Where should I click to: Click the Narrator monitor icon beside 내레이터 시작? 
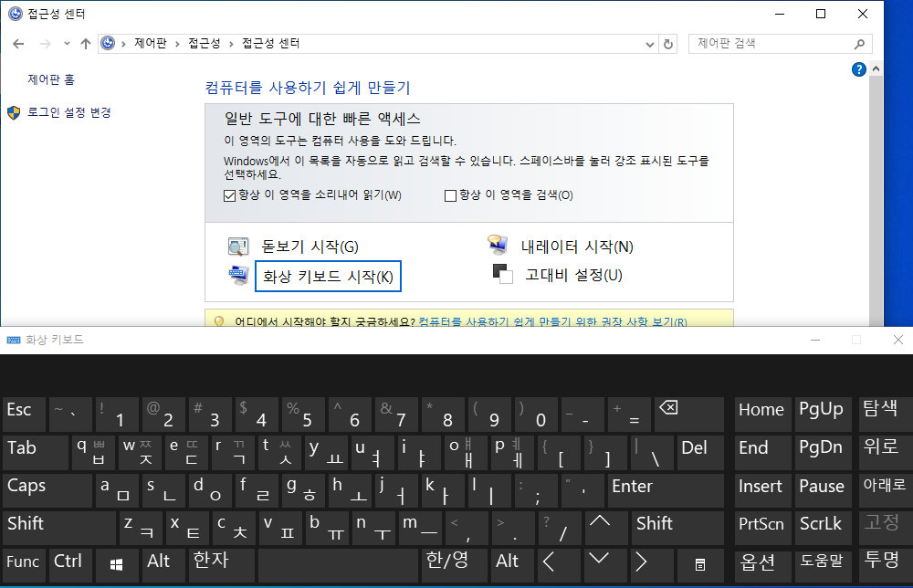[496, 244]
